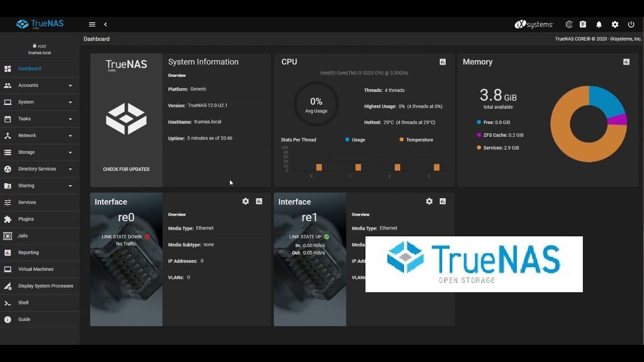This screenshot has height=362, width=644.
Task: Open Display System Processes menu item
Action: click(40, 286)
